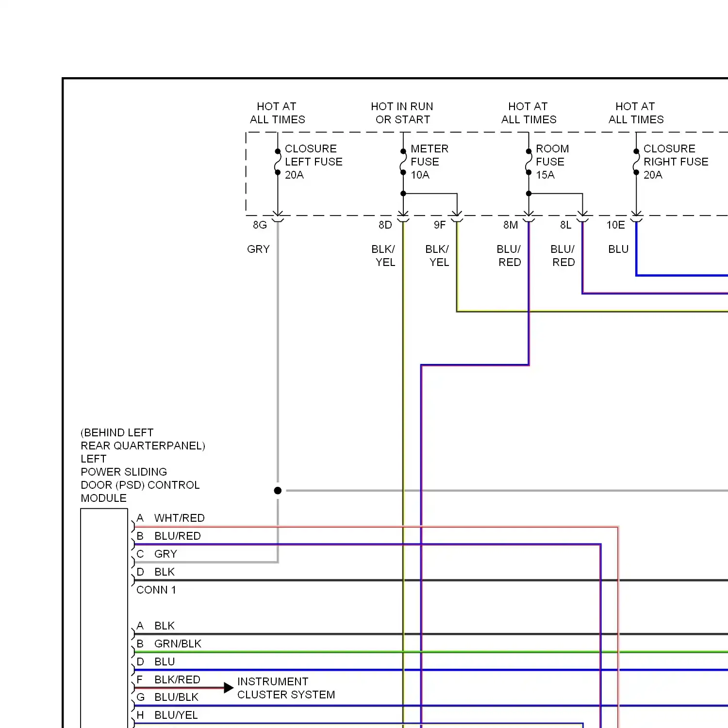Click the ROOM FUSE 15A label

click(x=552, y=162)
